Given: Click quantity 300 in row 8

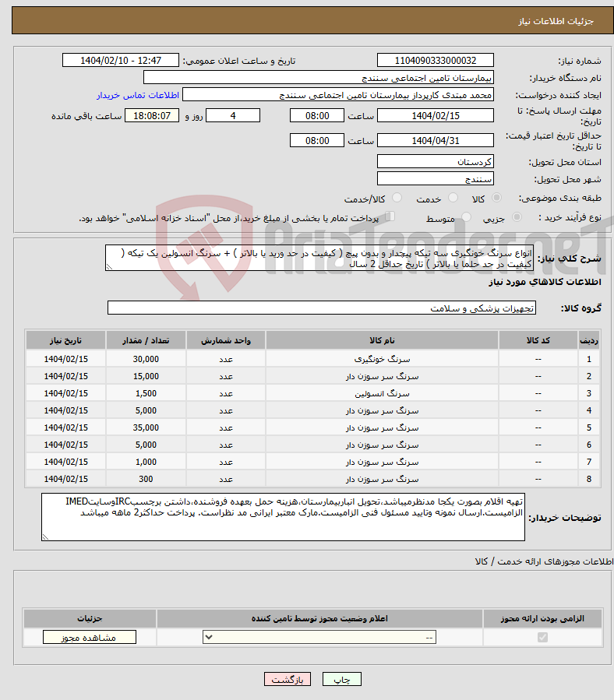Looking at the screenshot, I should pyautogui.click(x=146, y=479).
